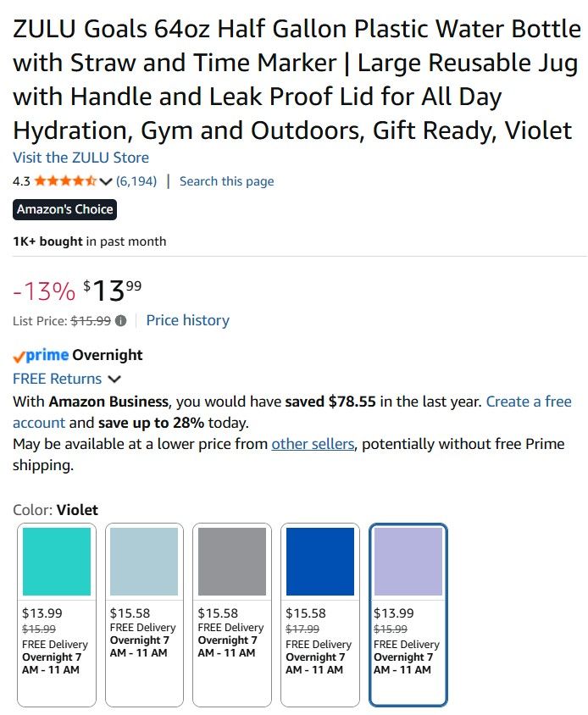Click Create a free account link
588x715 pixels.
[528, 402]
